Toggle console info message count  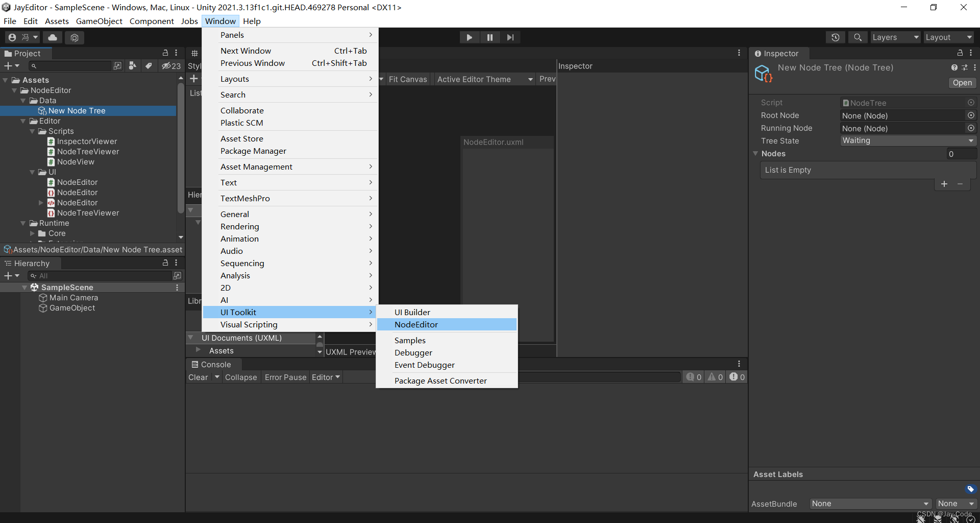(x=694, y=377)
